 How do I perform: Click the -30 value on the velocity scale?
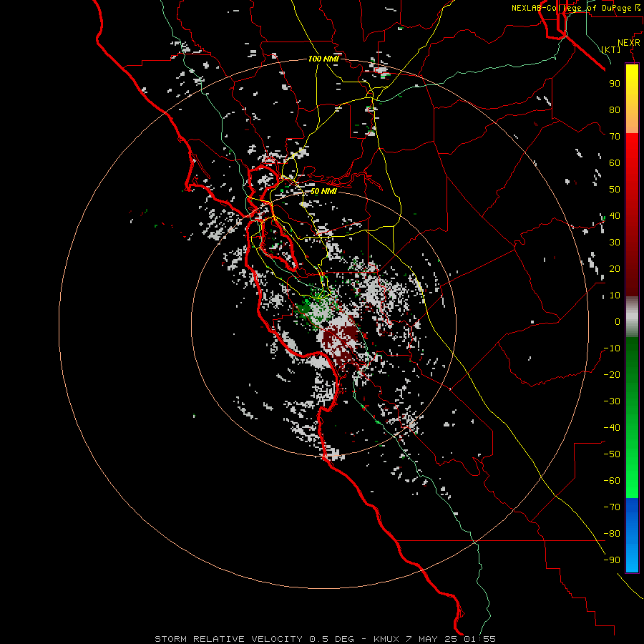(x=612, y=401)
